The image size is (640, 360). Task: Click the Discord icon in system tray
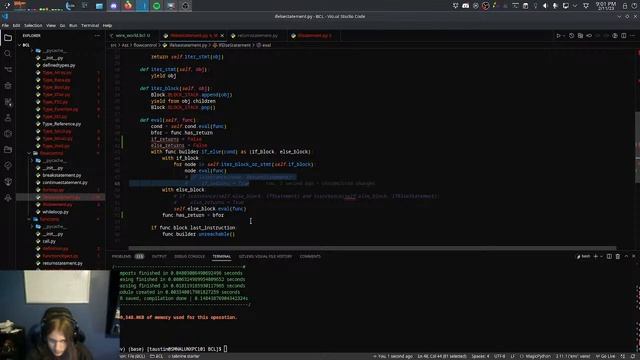coord(465,6)
